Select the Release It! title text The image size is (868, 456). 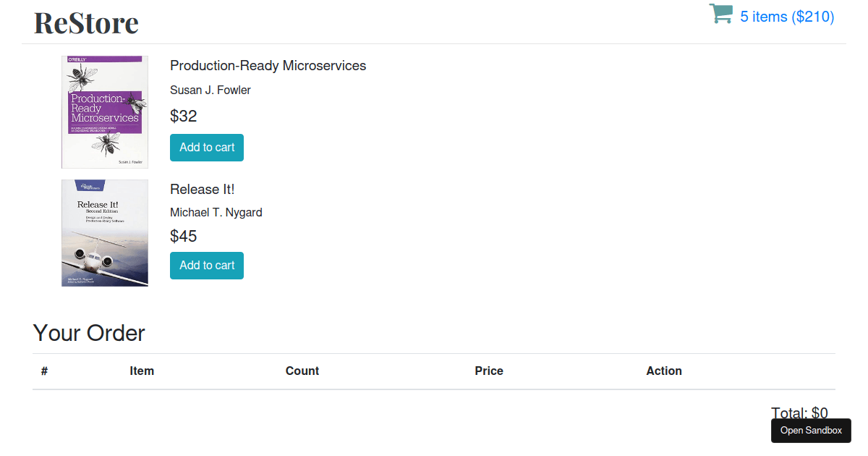[x=203, y=189]
